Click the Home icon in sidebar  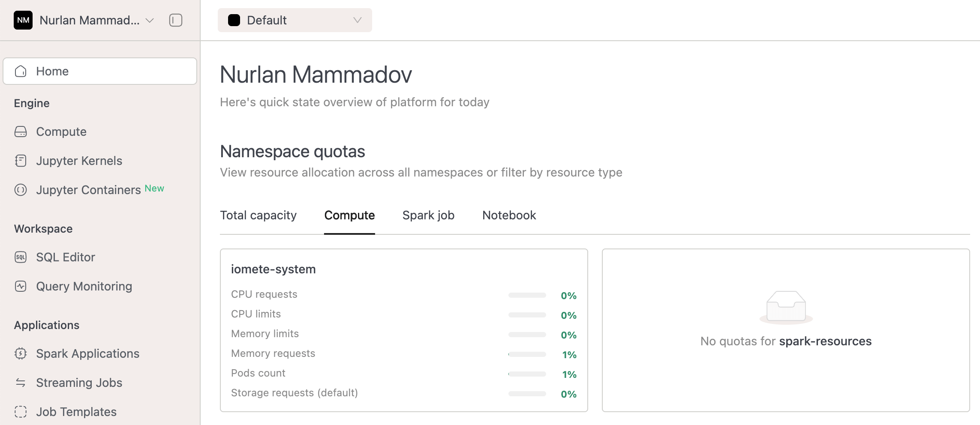(21, 71)
